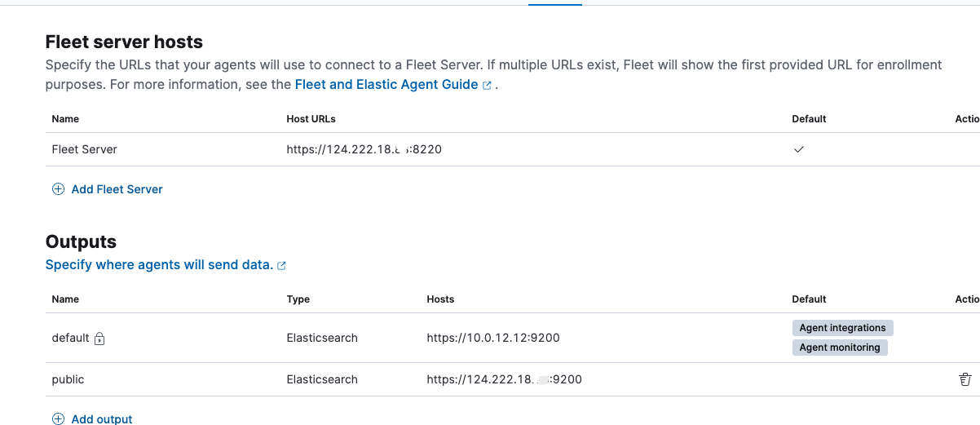
Task: Click Elasticsearch type in the public row
Action: pyautogui.click(x=322, y=379)
